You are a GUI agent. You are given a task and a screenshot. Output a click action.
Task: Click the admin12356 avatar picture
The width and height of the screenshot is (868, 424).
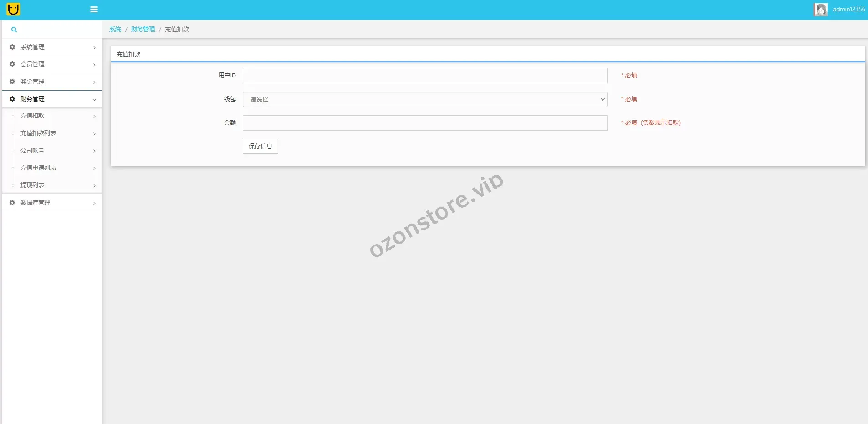click(821, 10)
